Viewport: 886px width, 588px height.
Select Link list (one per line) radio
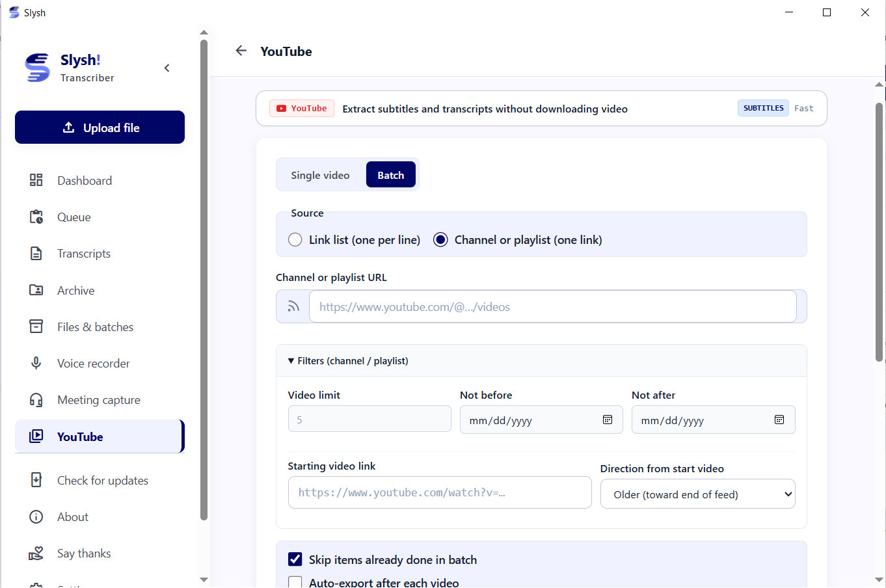[295, 239]
